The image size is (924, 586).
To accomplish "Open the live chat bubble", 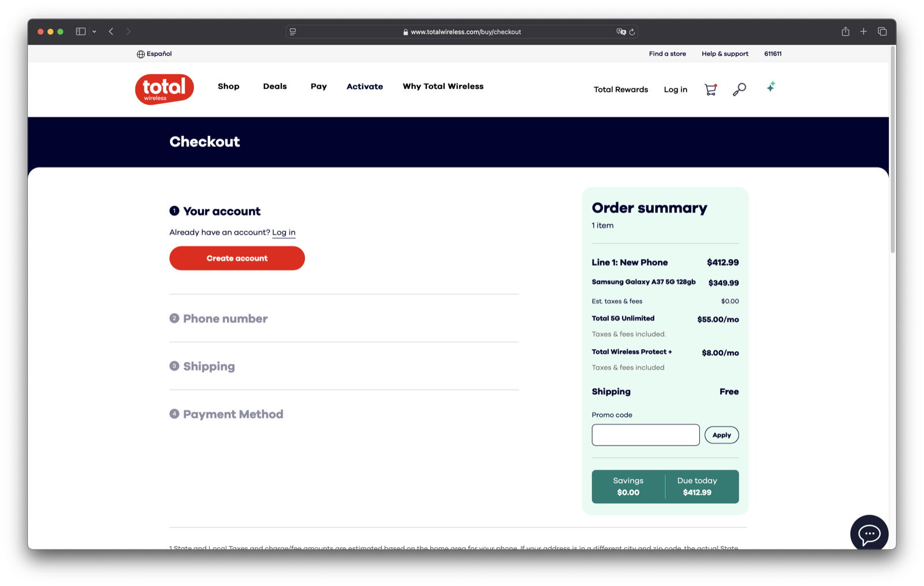I will (869, 533).
